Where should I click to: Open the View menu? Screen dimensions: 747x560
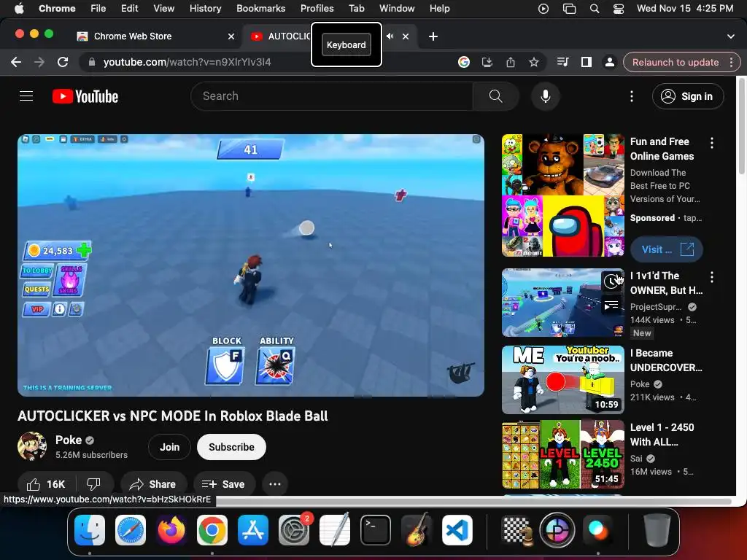coord(163,8)
